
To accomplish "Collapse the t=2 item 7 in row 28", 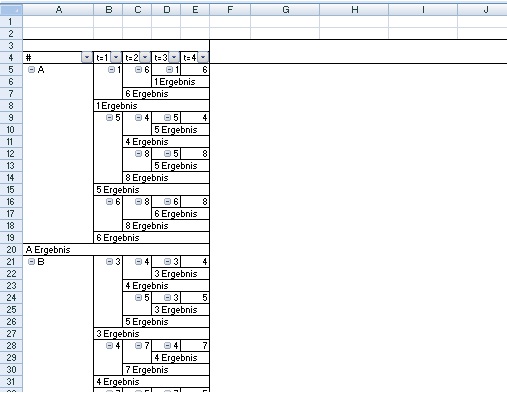I will [138, 346].
